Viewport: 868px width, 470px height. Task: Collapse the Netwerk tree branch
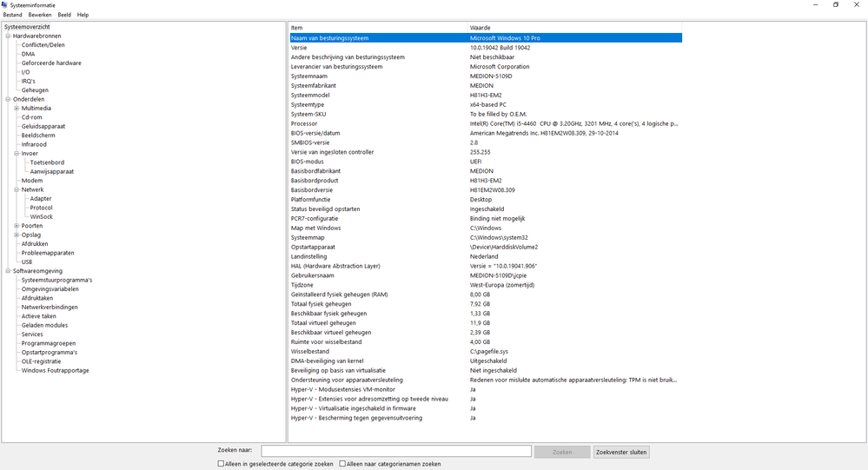click(x=17, y=189)
